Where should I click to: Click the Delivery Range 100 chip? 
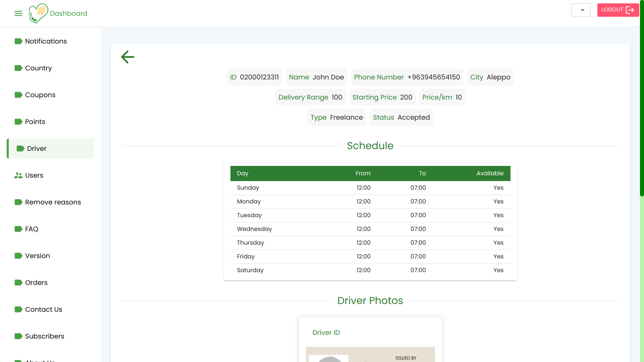point(310,97)
